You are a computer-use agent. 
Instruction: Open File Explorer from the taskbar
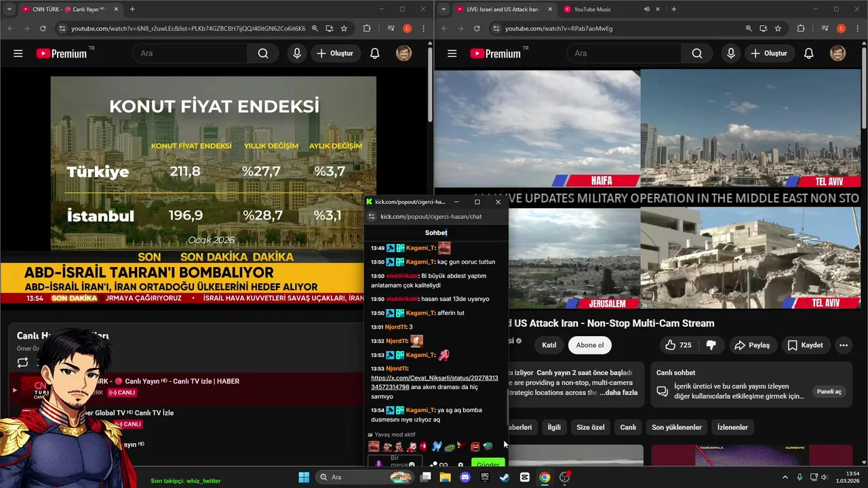pyautogui.click(x=445, y=477)
